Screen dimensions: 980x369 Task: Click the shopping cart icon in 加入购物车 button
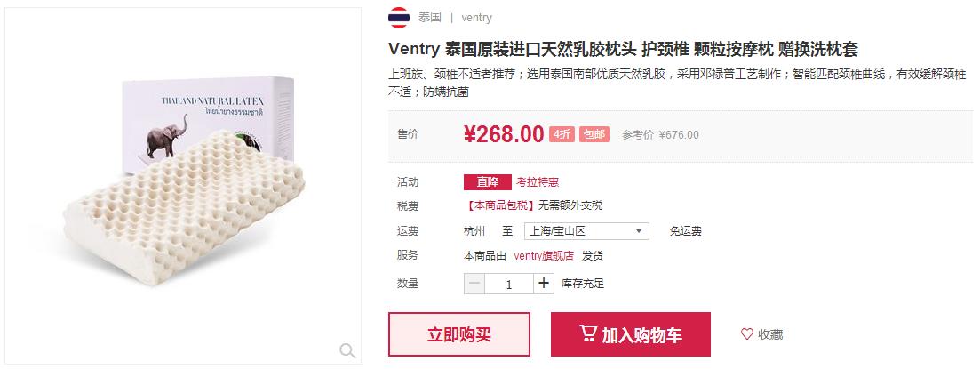click(x=588, y=333)
